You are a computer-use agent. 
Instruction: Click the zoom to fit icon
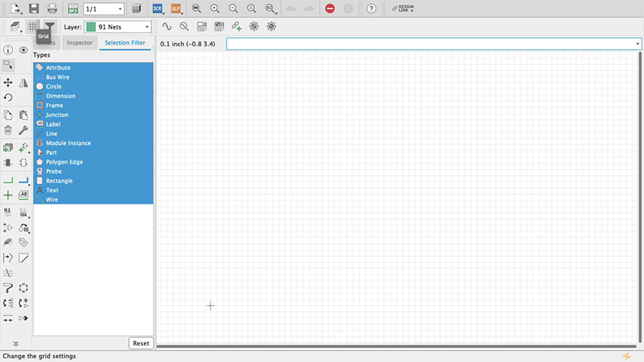pyautogui.click(x=196, y=8)
